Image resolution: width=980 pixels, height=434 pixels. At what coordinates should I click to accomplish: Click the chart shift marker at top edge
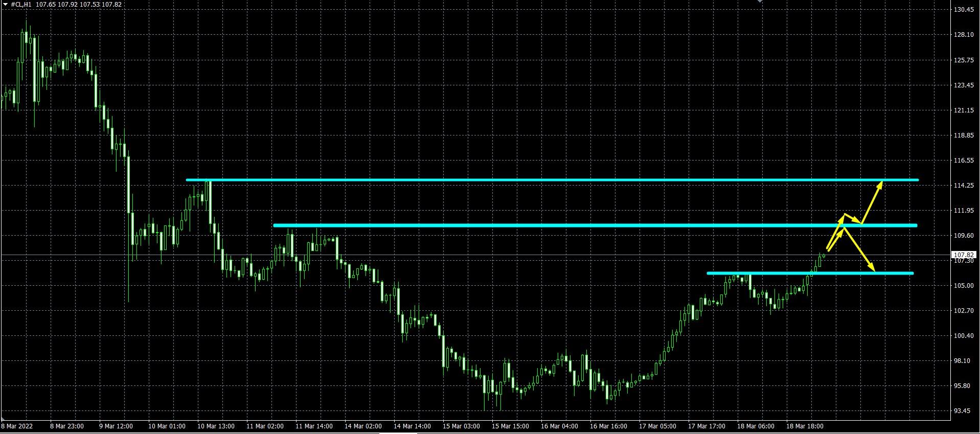760,2
